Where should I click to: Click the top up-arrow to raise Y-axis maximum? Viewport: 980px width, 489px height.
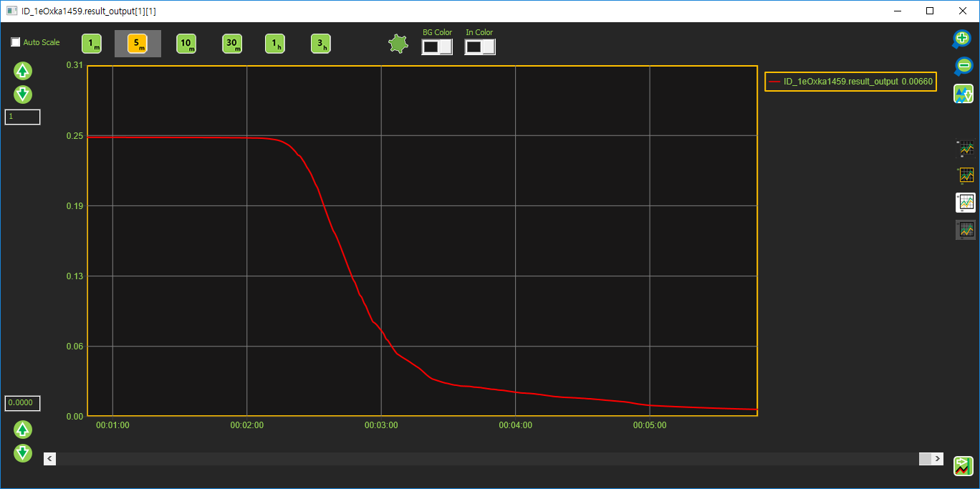click(23, 71)
